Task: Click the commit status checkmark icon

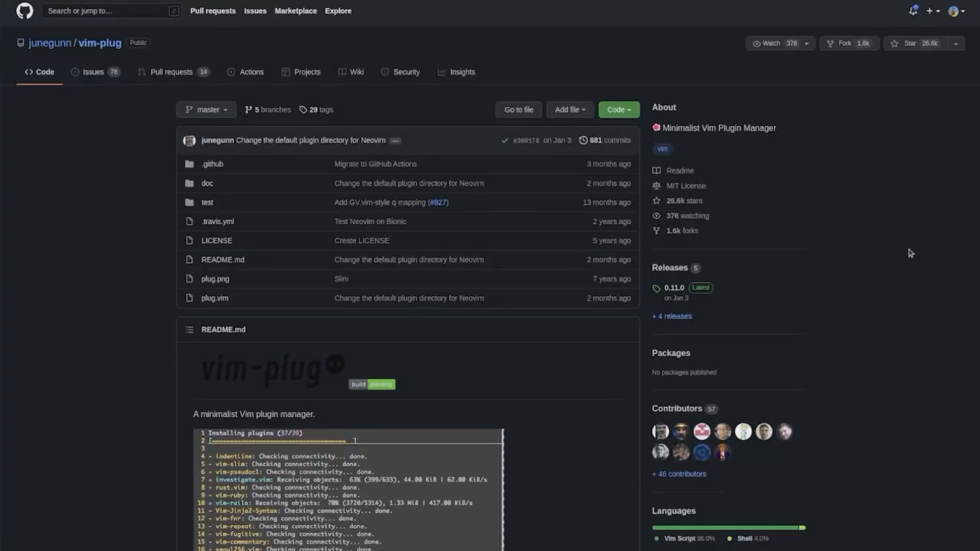Action: pyautogui.click(x=505, y=141)
